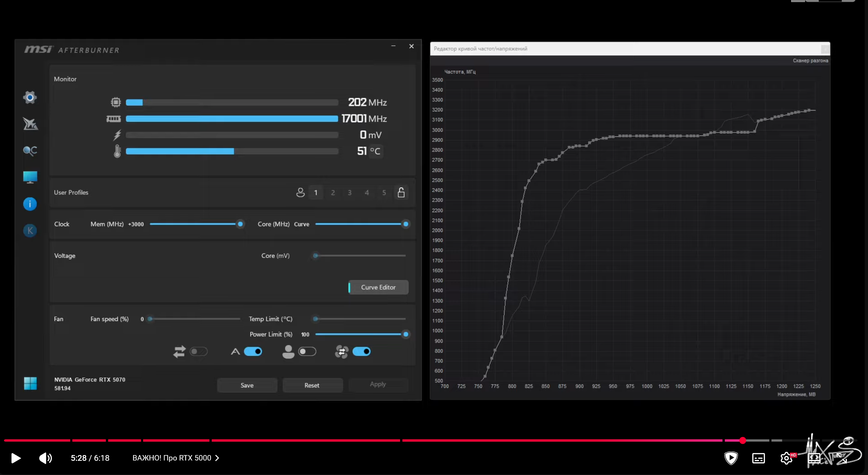This screenshot has height=475, width=868.
Task: Click the Power Limit slider handle
Action: [x=406, y=334]
